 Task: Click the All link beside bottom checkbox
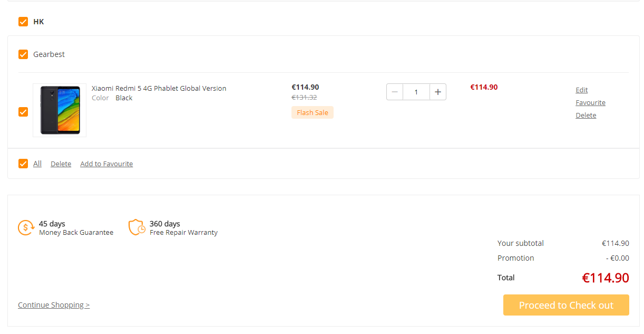(x=37, y=164)
